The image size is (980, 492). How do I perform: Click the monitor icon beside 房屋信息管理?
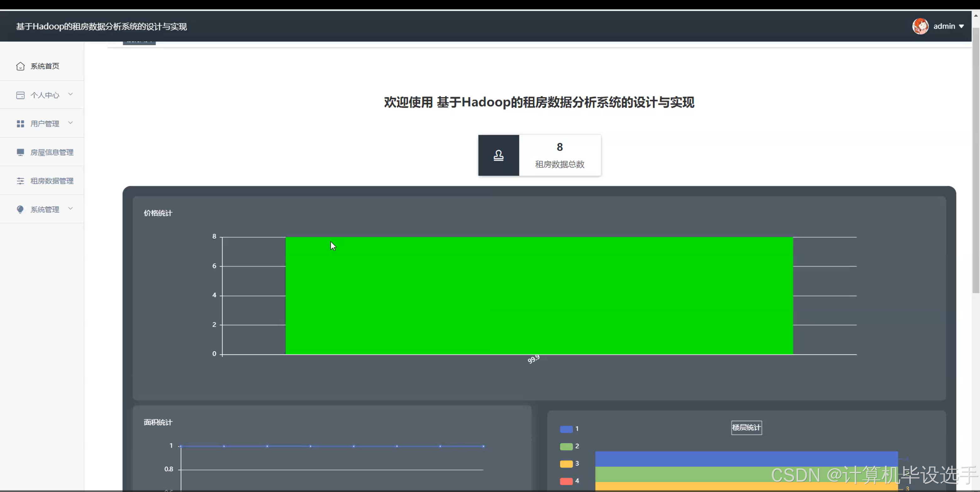click(x=20, y=152)
